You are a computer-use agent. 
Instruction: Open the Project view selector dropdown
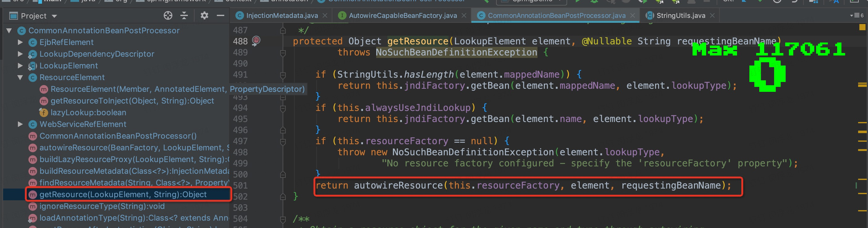pos(55,16)
